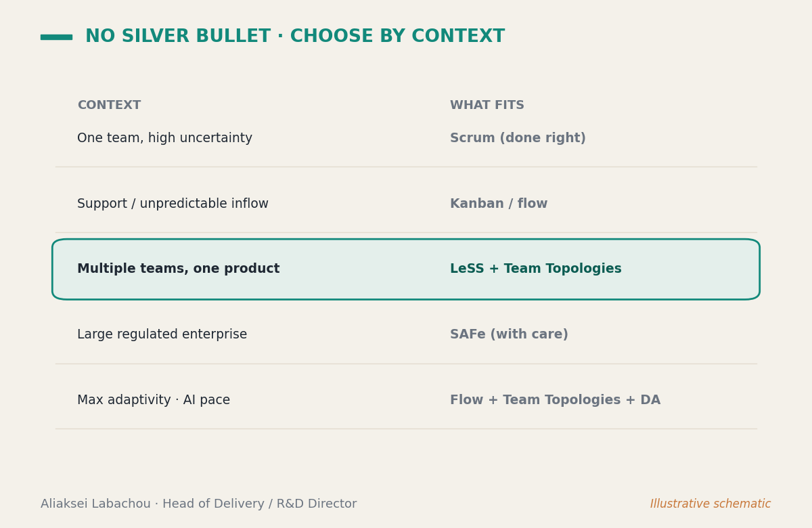812x528 pixels.
Task: Click divider line below the Scrum row
Action: 406,167
